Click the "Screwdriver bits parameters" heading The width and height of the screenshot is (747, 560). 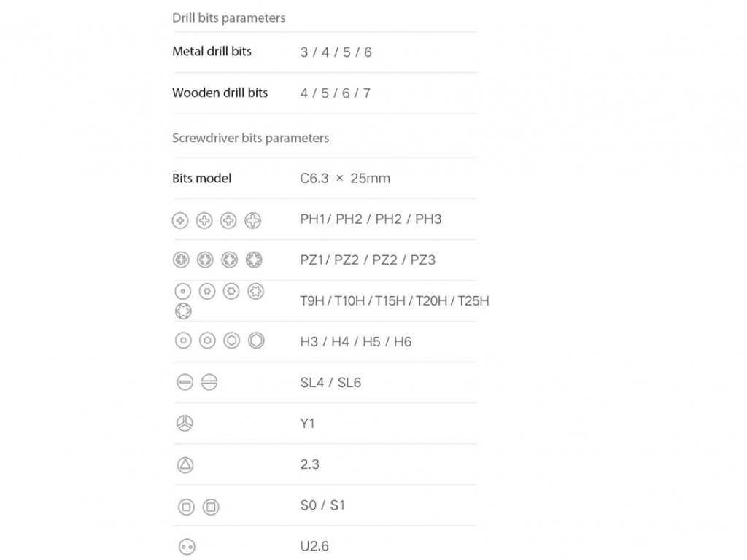[250, 138]
